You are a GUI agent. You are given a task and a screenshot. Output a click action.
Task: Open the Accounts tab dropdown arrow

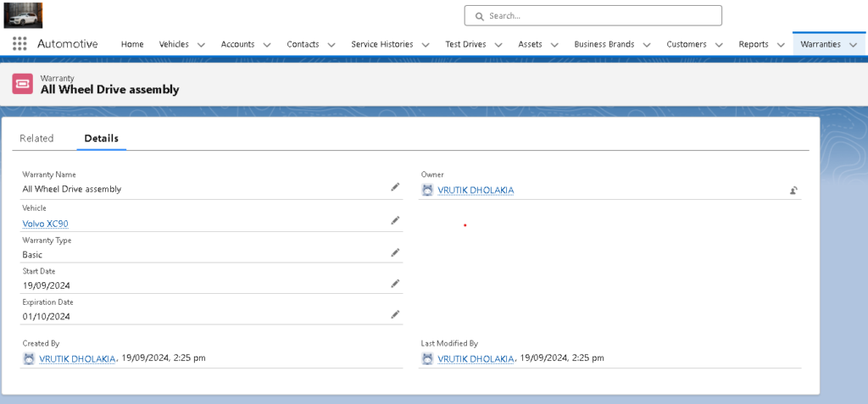click(x=267, y=45)
